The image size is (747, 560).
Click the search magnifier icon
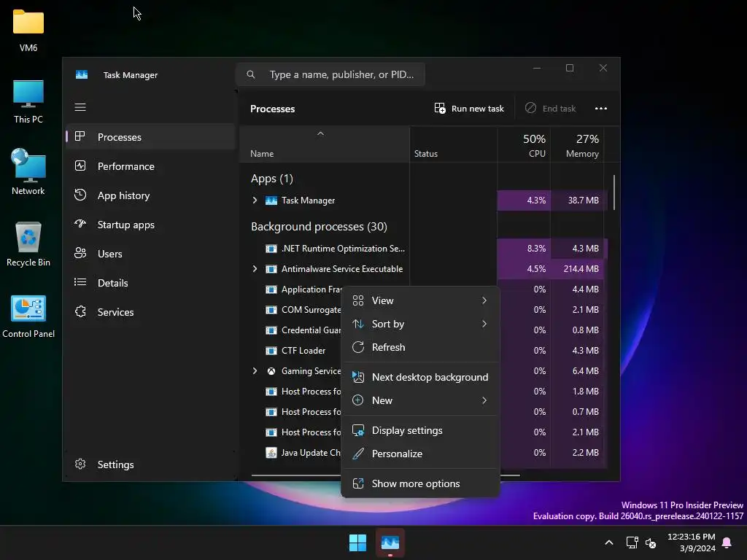pos(251,74)
